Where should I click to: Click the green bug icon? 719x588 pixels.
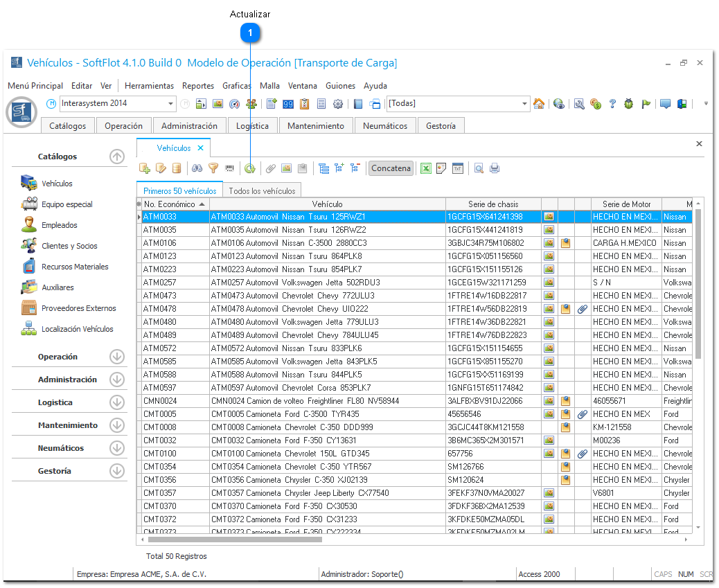point(628,104)
